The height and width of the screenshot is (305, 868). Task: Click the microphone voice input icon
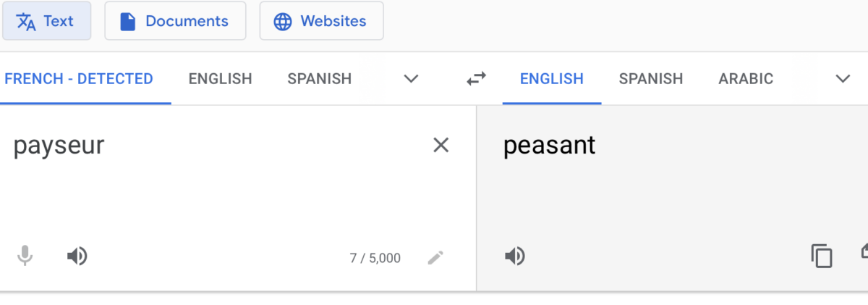(x=25, y=256)
